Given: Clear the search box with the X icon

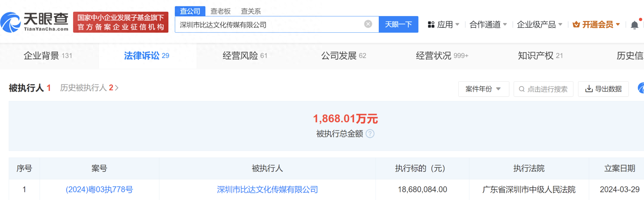Looking at the screenshot, I should [368, 24].
